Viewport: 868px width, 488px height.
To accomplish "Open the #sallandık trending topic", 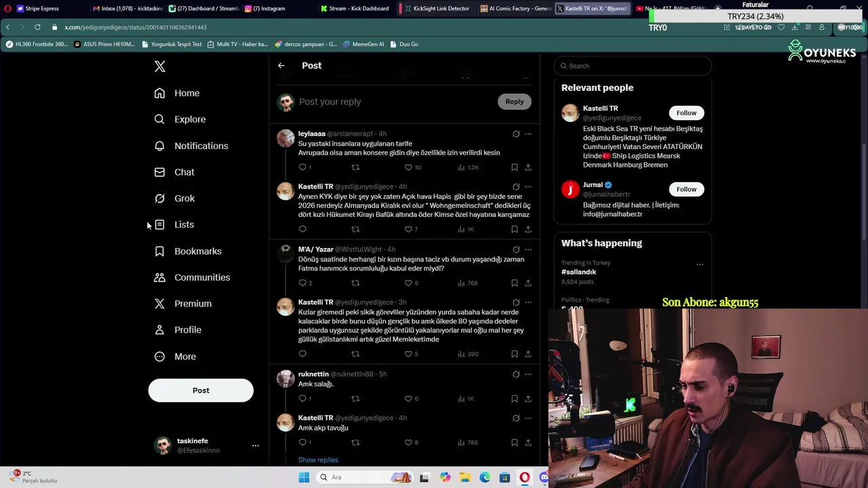I will point(579,272).
